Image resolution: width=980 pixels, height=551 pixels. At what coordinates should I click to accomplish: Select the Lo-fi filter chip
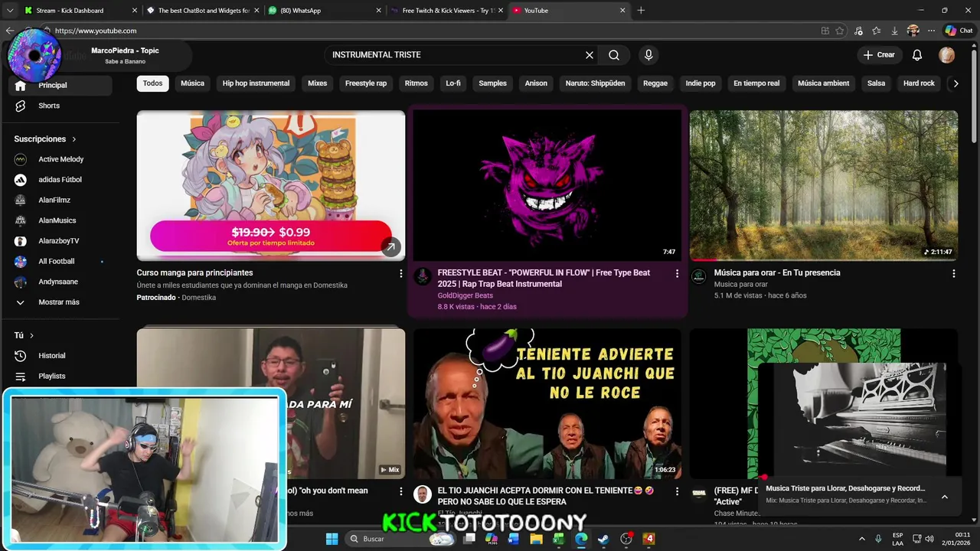point(453,83)
